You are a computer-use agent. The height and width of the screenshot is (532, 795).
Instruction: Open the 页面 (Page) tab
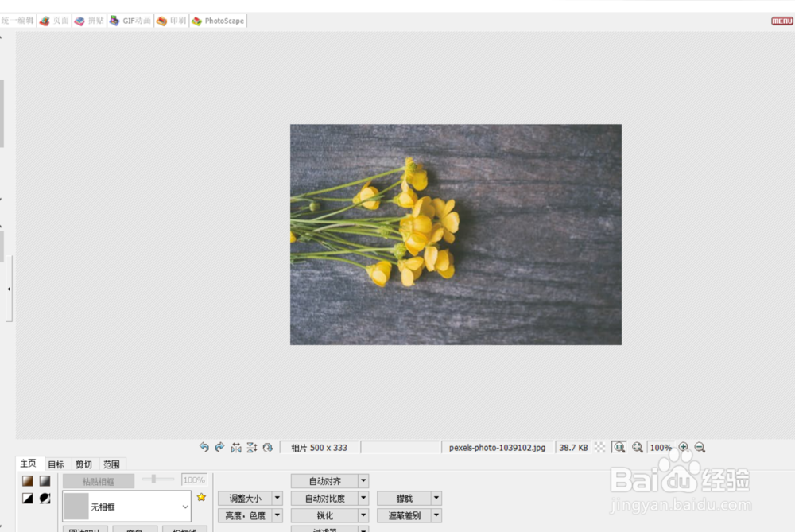pyautogui.click(x=54, y=21)
